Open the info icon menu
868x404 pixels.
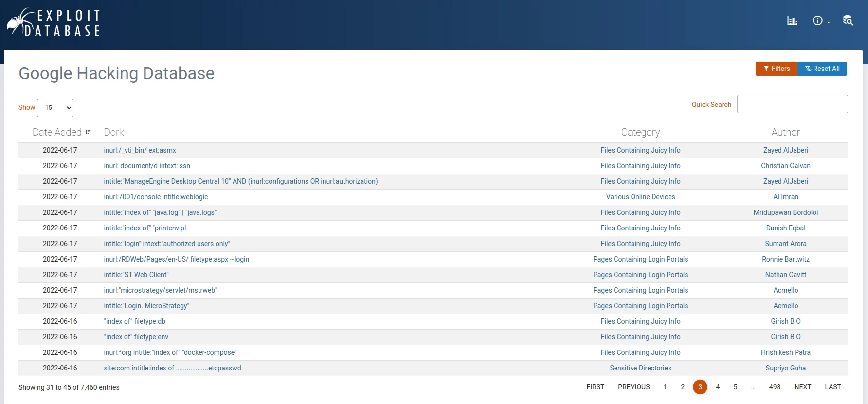click(x=820, y=20)
